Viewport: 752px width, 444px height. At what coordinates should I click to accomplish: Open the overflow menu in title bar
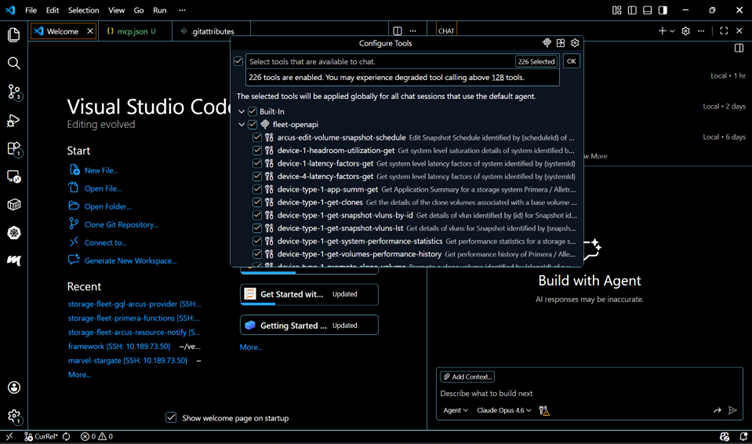(182, 10)
